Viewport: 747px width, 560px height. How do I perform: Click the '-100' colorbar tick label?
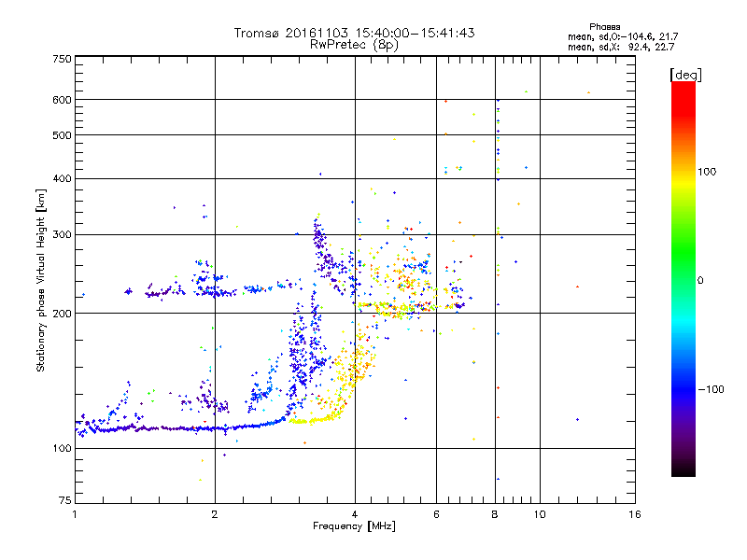pyautogui.click(x=711, y=389)
